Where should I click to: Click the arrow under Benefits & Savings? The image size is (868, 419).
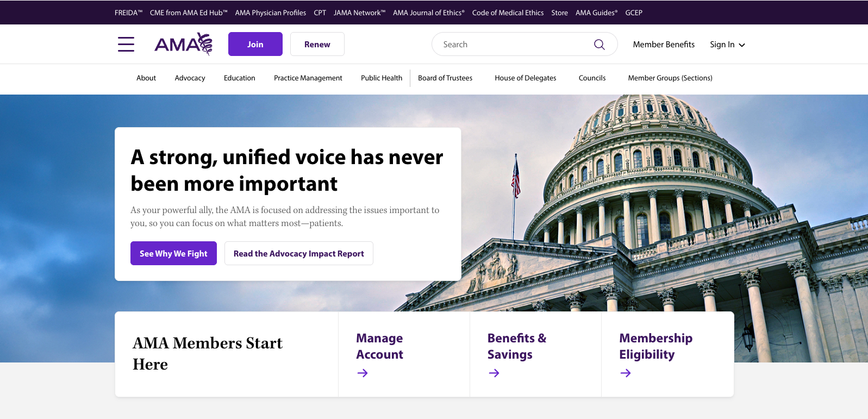click(x=494, y=373)
